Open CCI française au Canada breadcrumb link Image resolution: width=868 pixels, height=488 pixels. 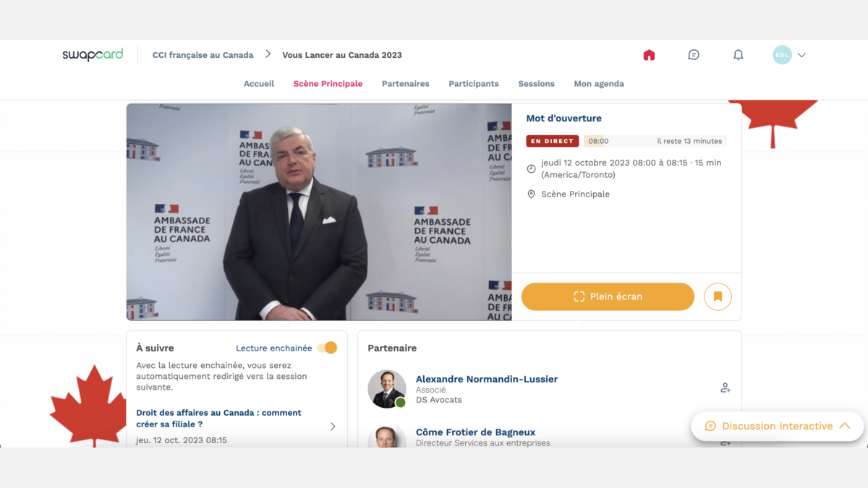(x=203, y=55)
